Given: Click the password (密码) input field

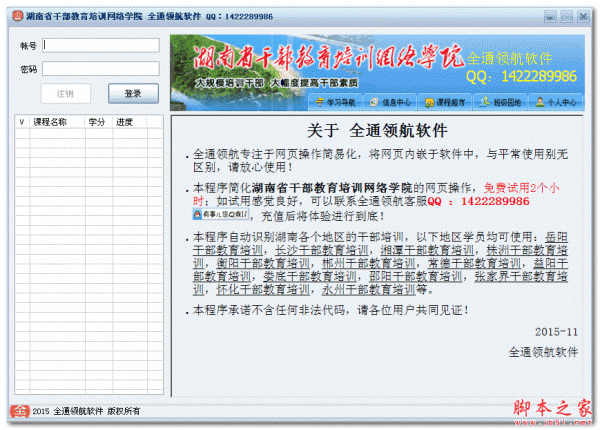Looking at the screenshot, I should point(101,69).
